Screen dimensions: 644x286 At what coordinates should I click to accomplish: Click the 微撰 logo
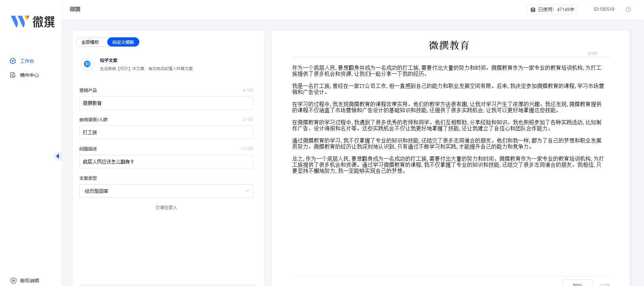point(33,22)
